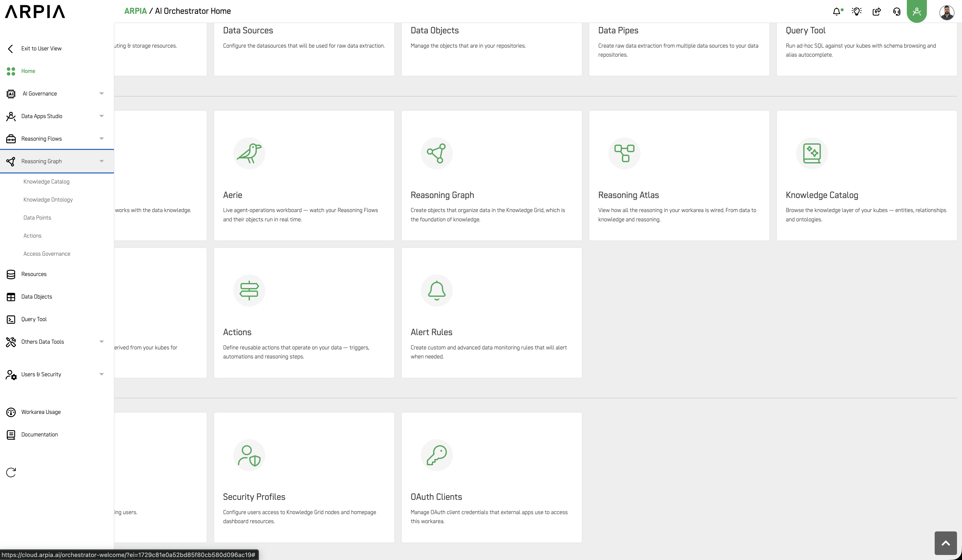Click the Home grid icon in sidebar
Screen dimensions: 962x560
[x=11, y=71]
